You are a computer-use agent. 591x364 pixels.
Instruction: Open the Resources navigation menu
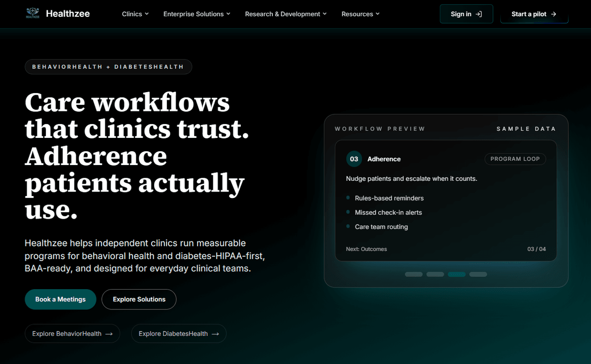pyautogui.click(x=361, y=14)
